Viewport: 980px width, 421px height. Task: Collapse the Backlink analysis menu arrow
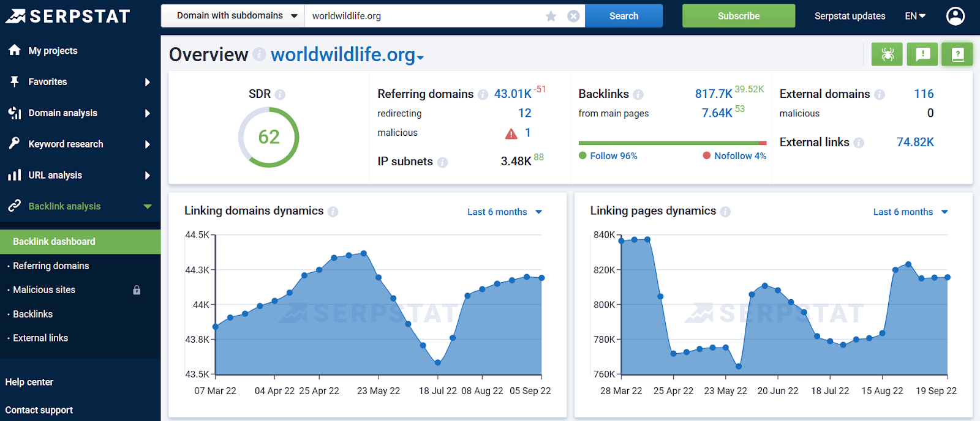[x=147, y=206]
